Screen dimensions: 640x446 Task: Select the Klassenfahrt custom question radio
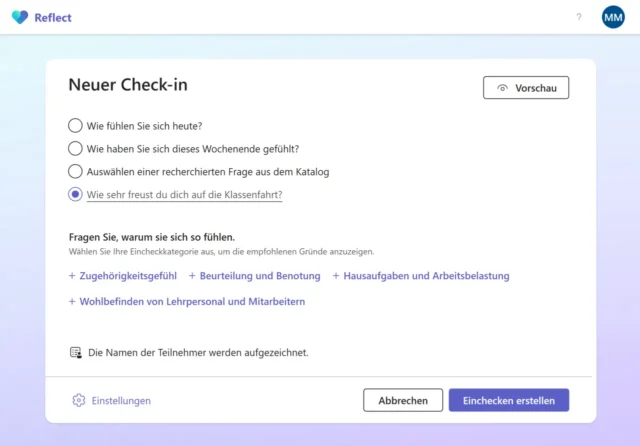click(x=75, y=194)
